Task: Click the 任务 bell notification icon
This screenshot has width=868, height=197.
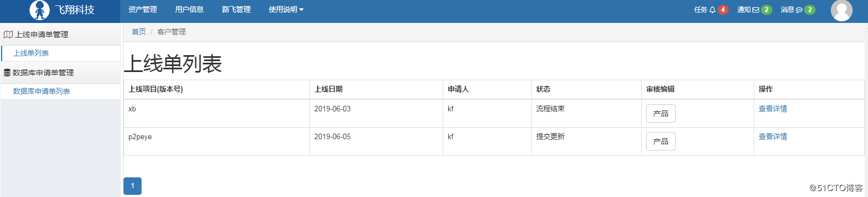Action: click(x=712, y=10)
